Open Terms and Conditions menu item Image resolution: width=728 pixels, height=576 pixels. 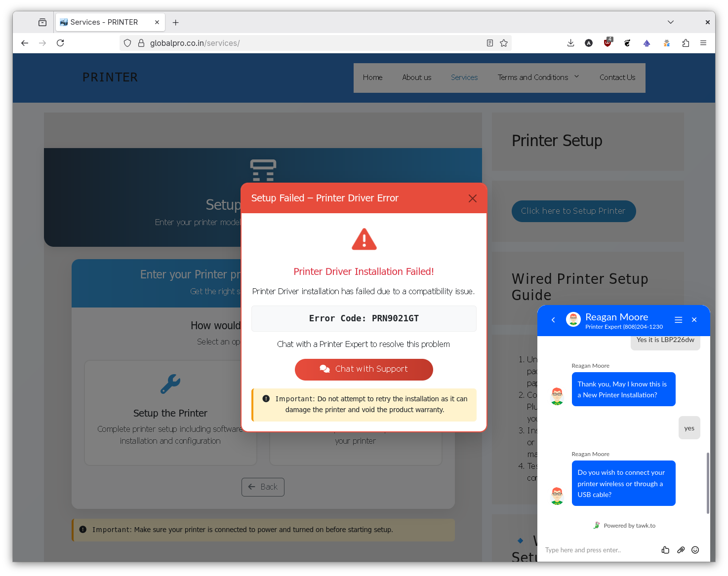tap(533, 77)
